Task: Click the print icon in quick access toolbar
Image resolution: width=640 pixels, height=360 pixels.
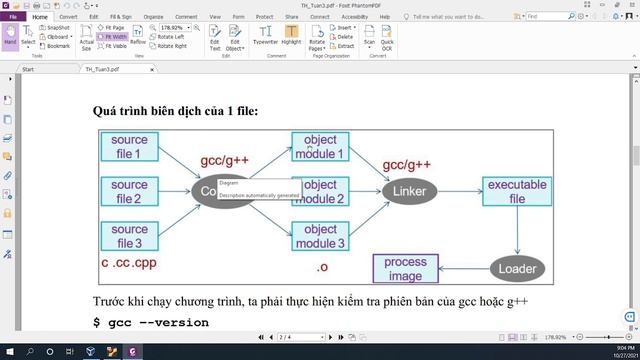Action: (x=37, y=5)
